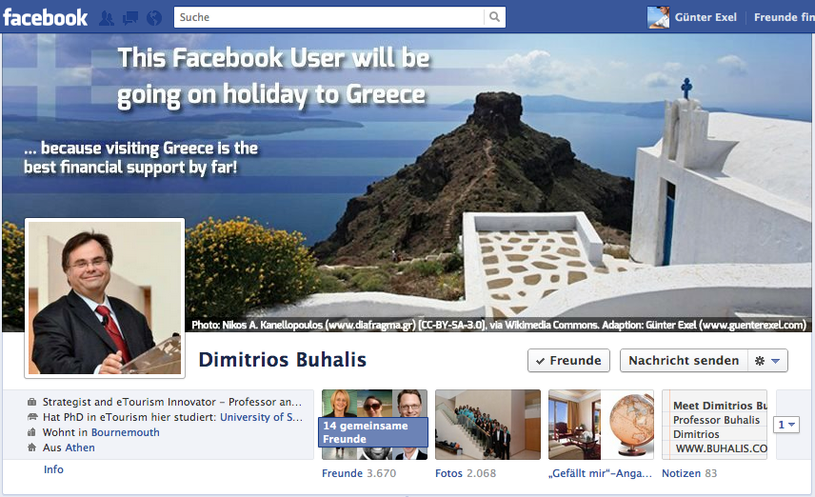The width and height of the screenshot is (815, 497).
Task: Expand the dropdown arrow next to gear
Action: coord(775,361)
